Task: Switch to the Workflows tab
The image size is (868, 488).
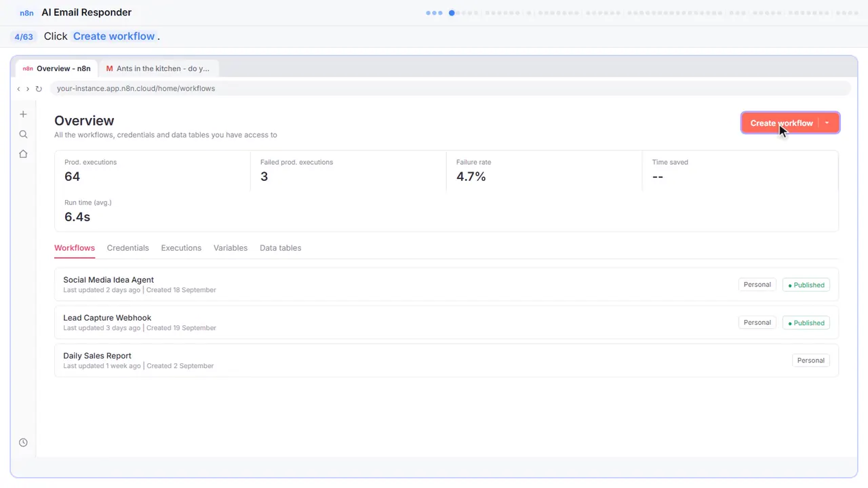Action: click(75, 248)
